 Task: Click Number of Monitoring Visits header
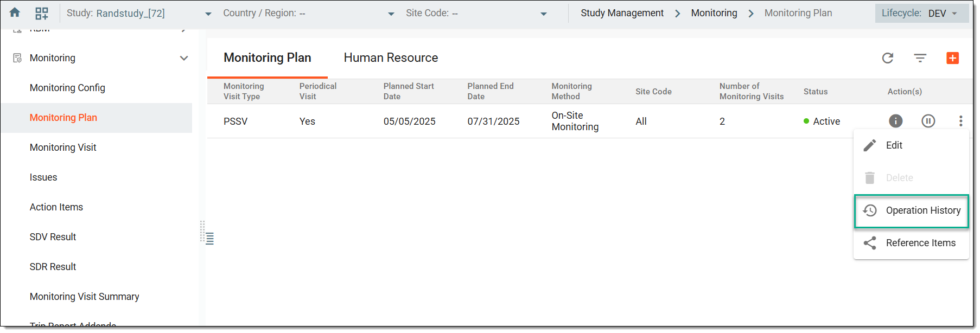coord(752,91)
